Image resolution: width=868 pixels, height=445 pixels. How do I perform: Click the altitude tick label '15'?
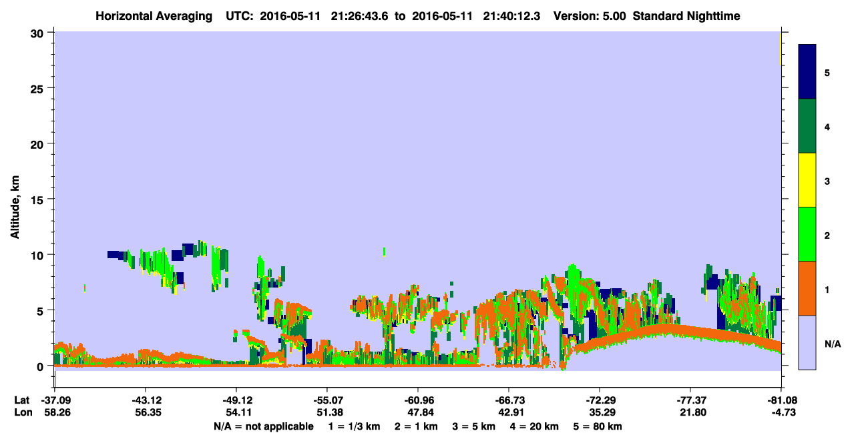[39, 199]
